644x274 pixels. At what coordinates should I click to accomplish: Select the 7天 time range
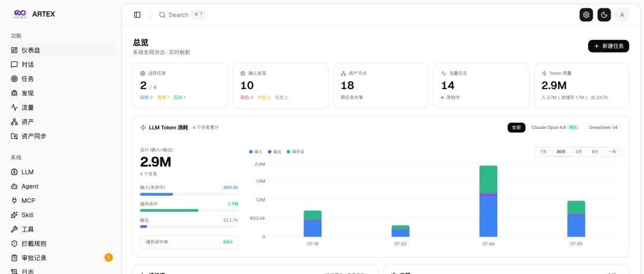click(543, 152)
